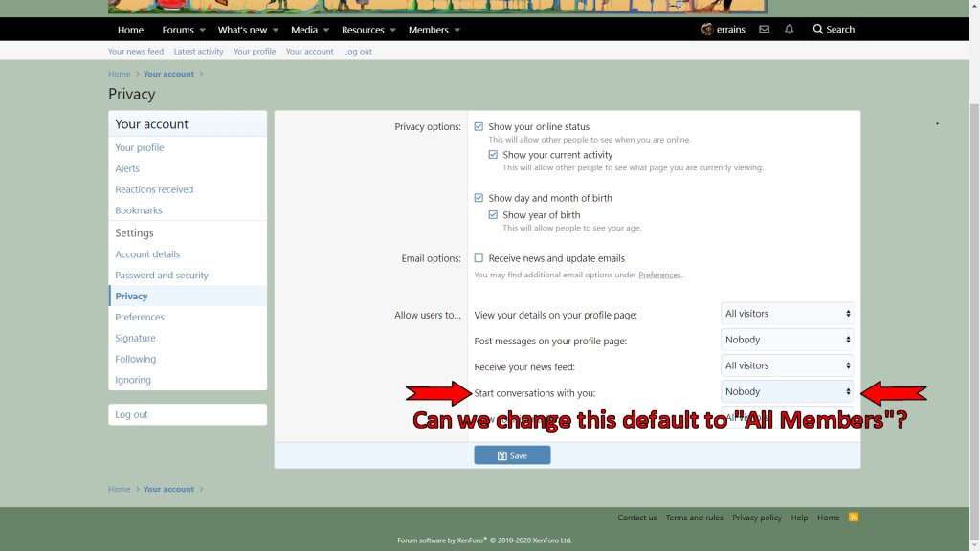Enable Receive news and update emails
This screenshot has width=980, height=551.
coord(479,258)
